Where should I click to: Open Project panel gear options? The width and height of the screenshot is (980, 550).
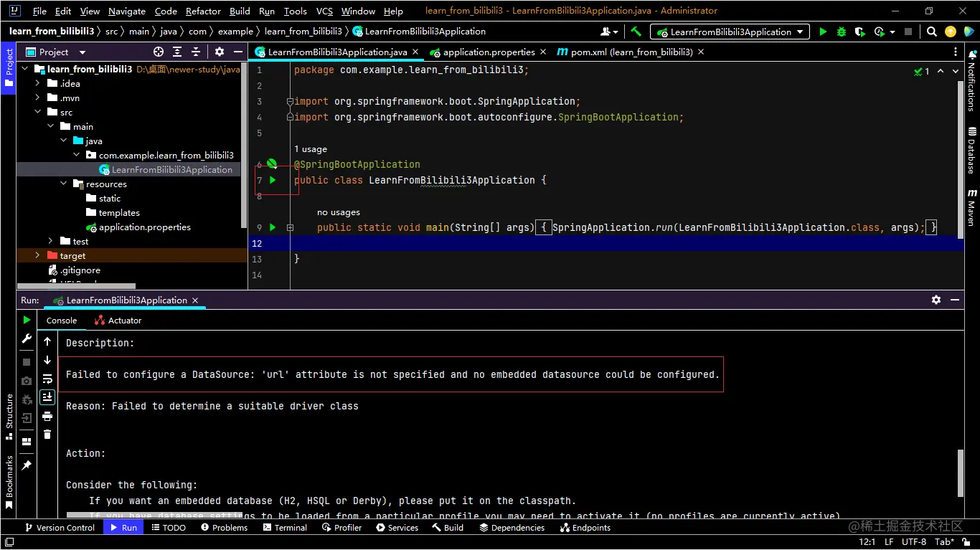(220, 52)
